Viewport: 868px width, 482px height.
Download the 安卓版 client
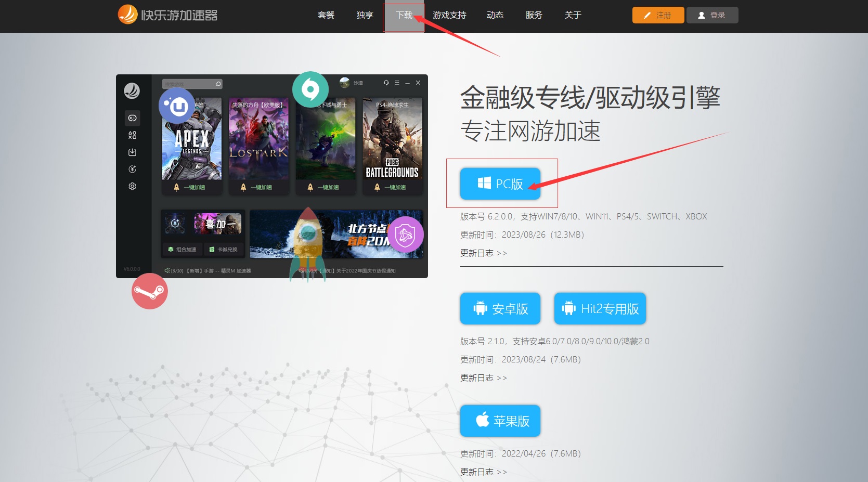500,308
